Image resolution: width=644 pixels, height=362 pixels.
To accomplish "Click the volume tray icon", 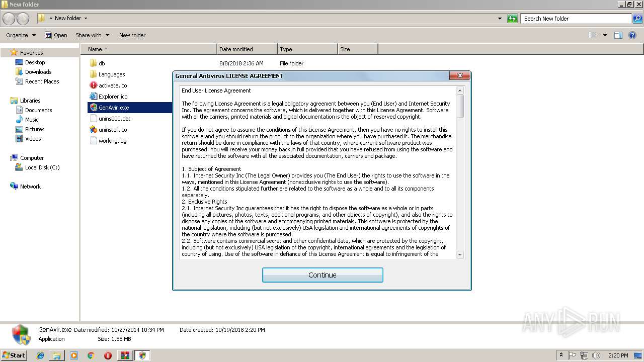I will 596,355.
